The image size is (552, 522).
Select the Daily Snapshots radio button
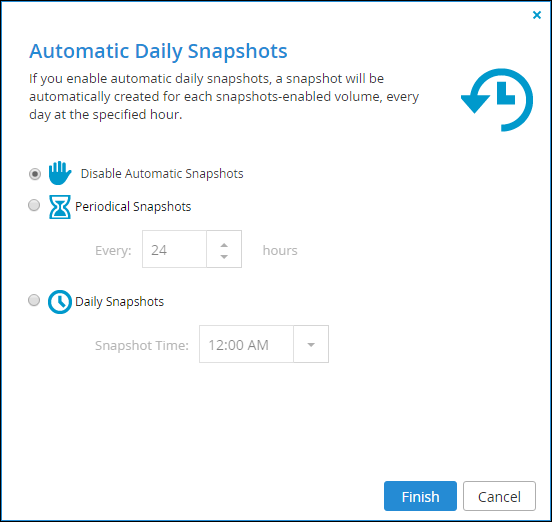[34, 300]
